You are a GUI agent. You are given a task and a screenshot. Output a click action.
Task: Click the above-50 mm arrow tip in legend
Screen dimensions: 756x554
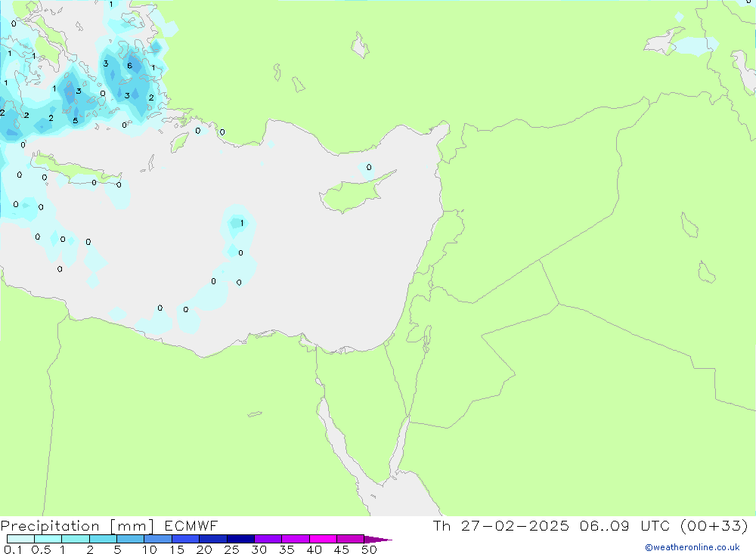[x=377, y=540]
